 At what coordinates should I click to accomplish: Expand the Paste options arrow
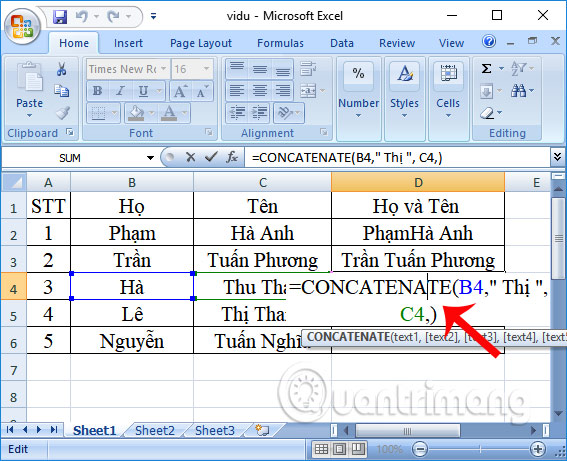pos(29,116)
